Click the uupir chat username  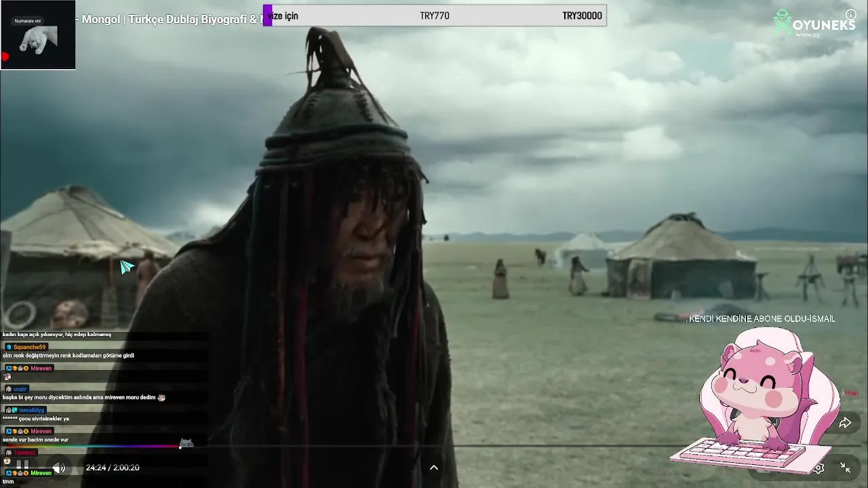20,389
